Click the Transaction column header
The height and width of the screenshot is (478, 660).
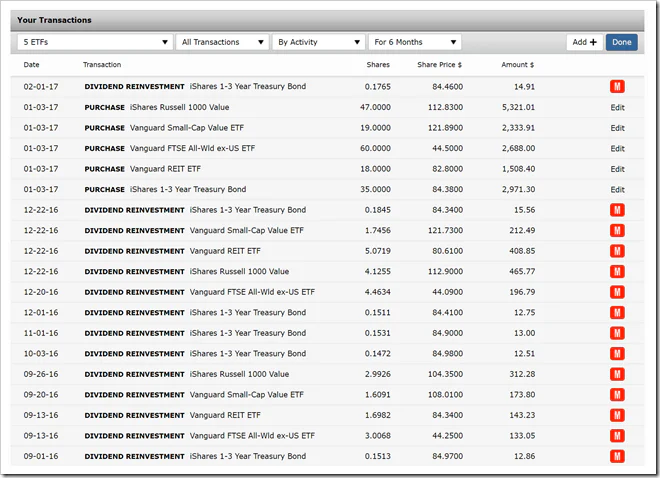[102, 65]
